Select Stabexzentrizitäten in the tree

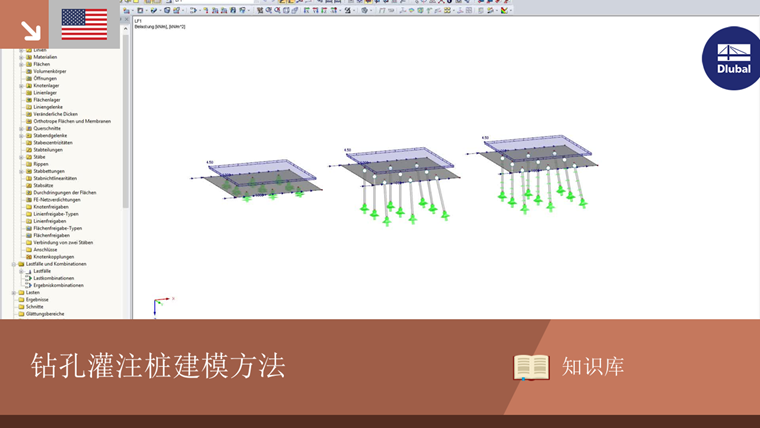pos(53,143)
